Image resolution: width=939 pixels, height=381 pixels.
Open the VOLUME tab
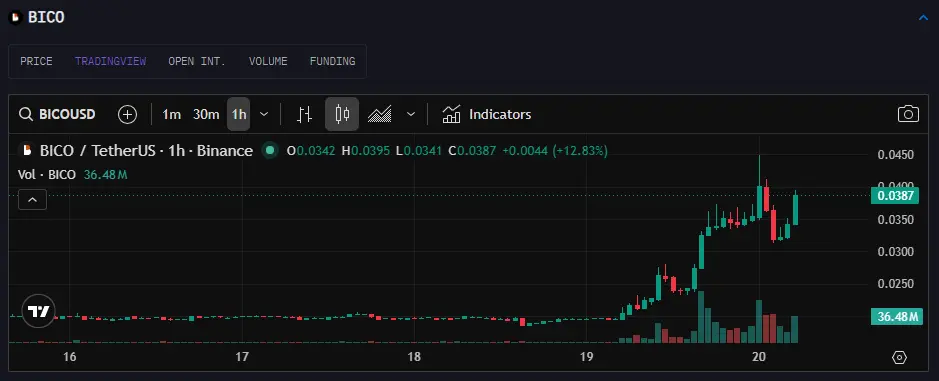268,61
